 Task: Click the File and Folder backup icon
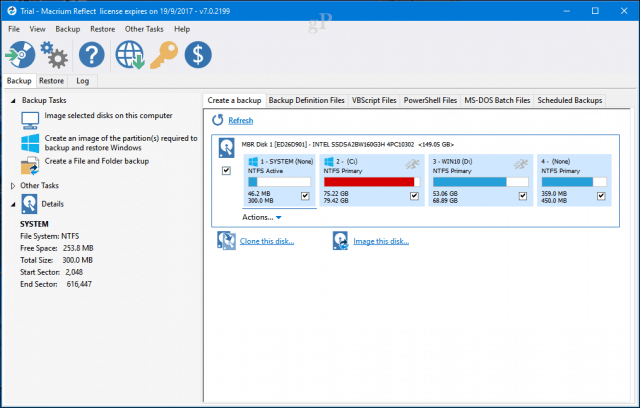pyautogui.click(x=30, y=166)
